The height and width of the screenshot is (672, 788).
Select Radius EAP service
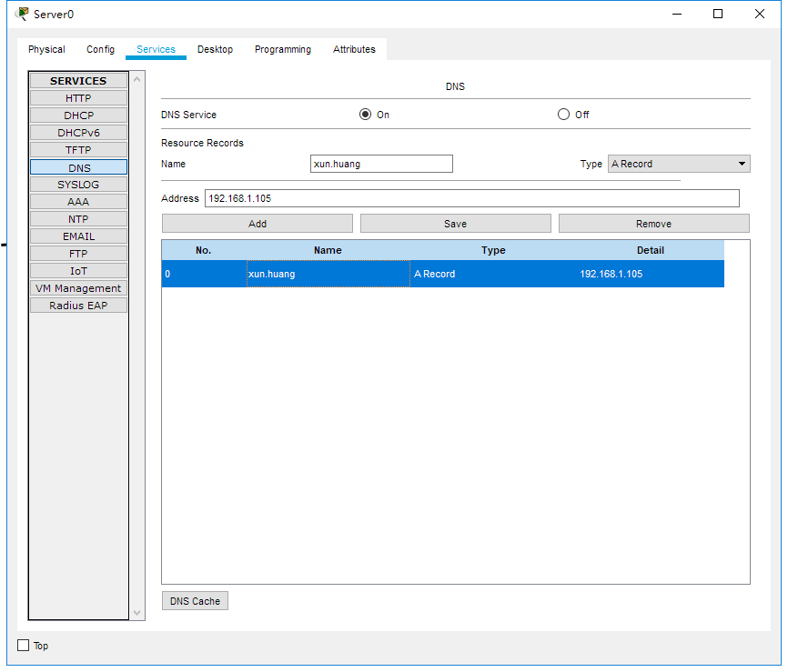tap(78, 306)
